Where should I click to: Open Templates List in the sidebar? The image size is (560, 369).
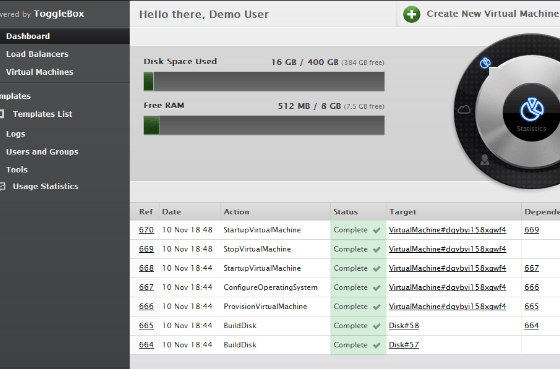click(x=42, y=114)
